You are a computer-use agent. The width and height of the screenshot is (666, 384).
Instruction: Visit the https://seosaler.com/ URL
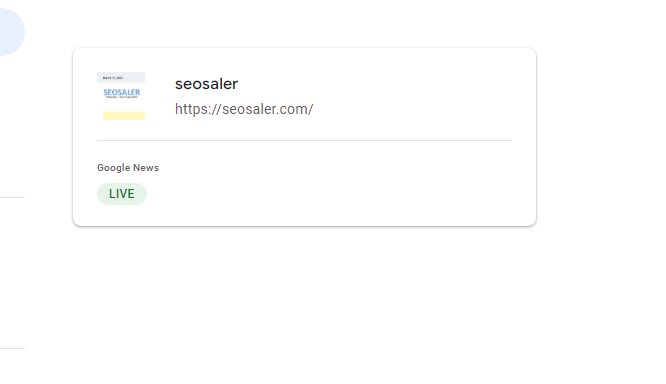click(x=244, y=109)
